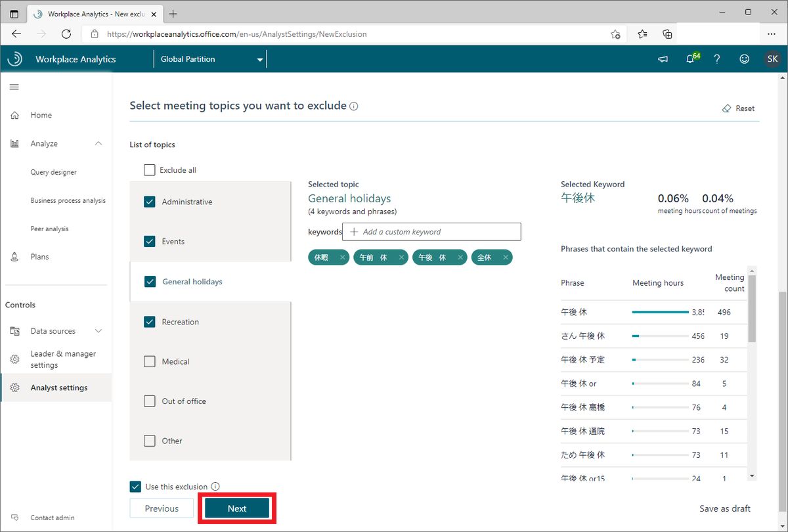Open the SK account avatar

click(772, 59)
